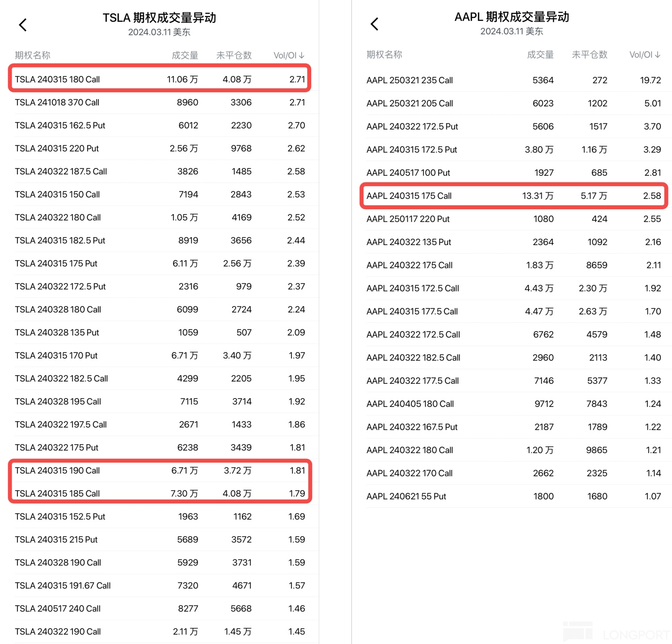Open TSLA 240315 180 Call option
Image resolution: width=672 pixels, height=644 pixels.
click(x=160, y=79)
